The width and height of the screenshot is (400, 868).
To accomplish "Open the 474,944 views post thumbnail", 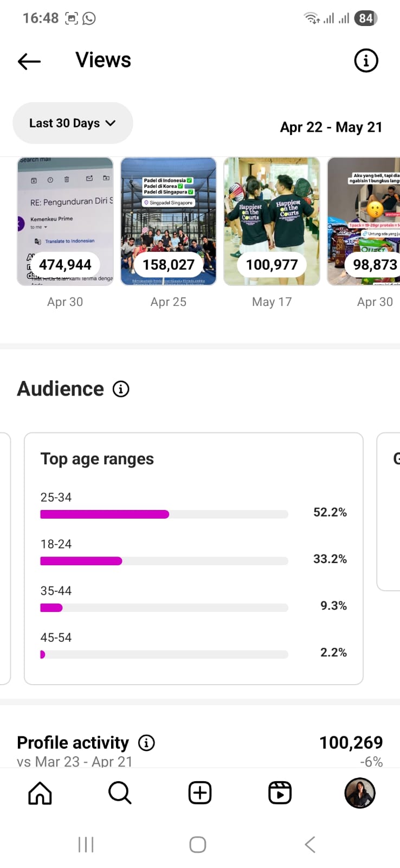I will pos(65,221).
